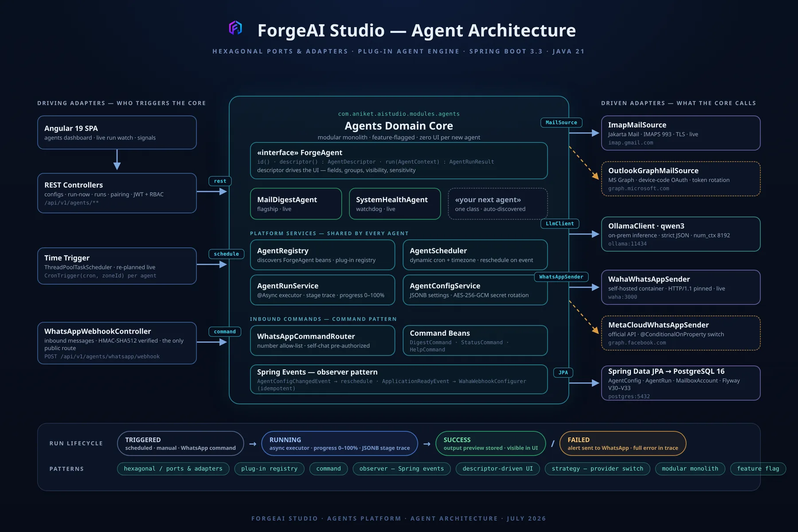
Task: Click the 'descriptor-driven UI' tag
Action: click(x=498, y=469)
